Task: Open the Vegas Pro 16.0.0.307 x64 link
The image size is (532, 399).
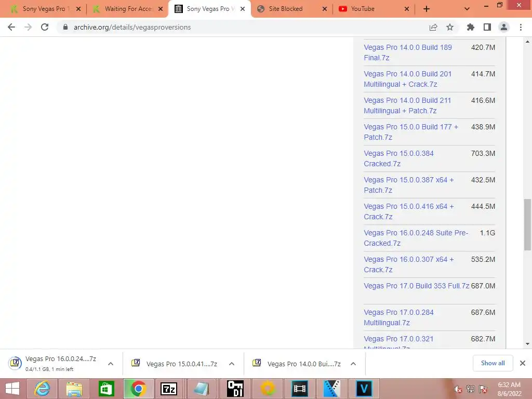Action: coord(409,264)
